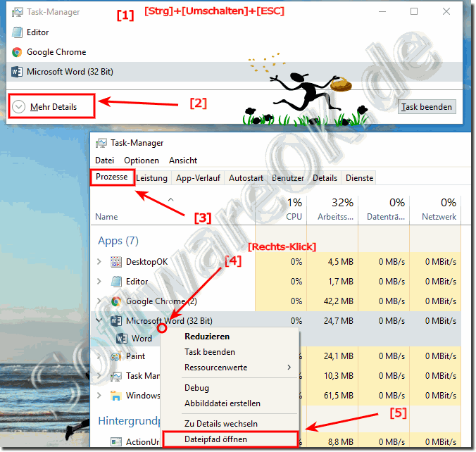
Task: Click the Task Manager process row icon
Action: point(116,376)
